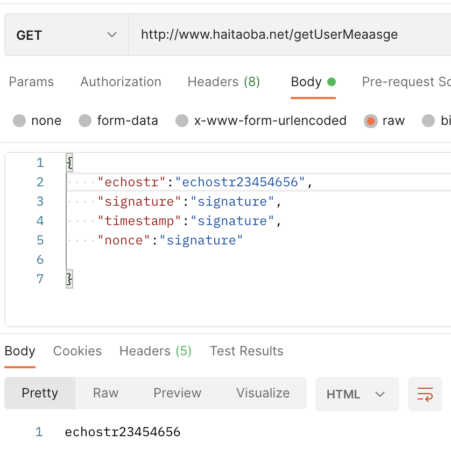This screenshot has width=451, height=476.
Task: Switch response view to Raw
Action: tap(105, 393)
